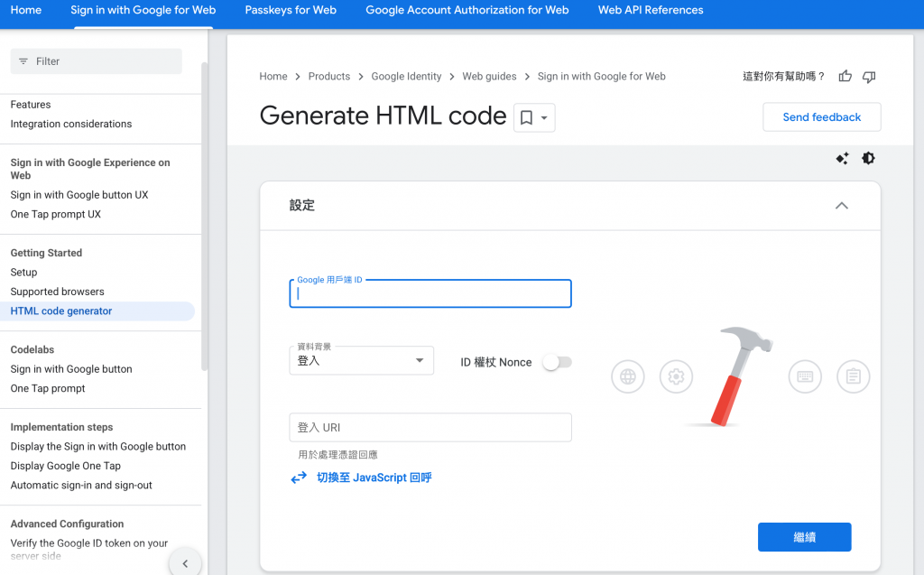Click the AI sparkle icon above the settings card
Screen dimensions: 924x575
(x=842, y=158)
